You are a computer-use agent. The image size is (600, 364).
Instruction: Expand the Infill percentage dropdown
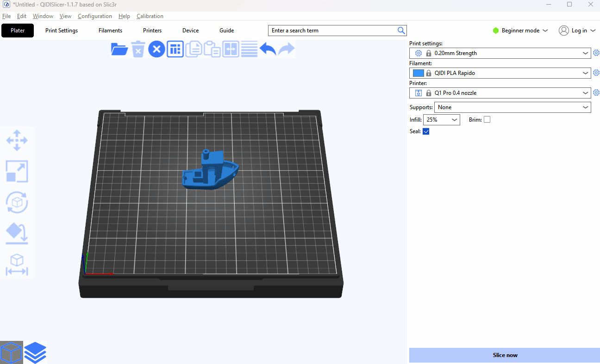click(441, 120)
